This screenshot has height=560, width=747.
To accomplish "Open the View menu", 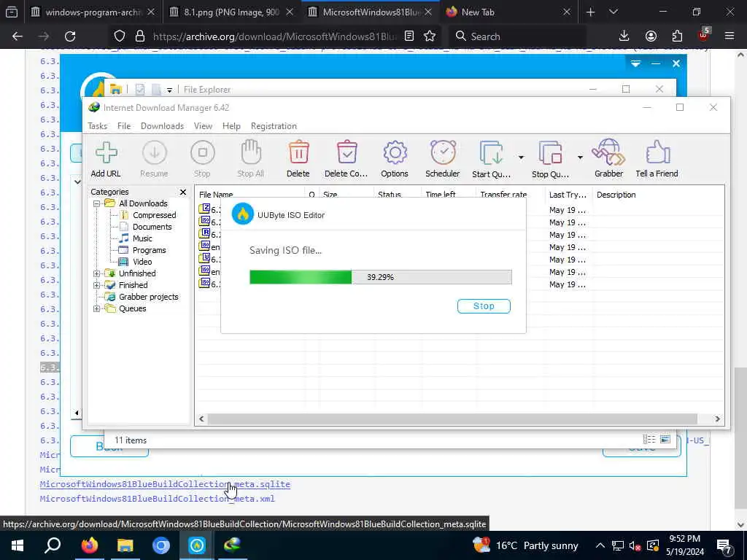I will coord(203,126).
